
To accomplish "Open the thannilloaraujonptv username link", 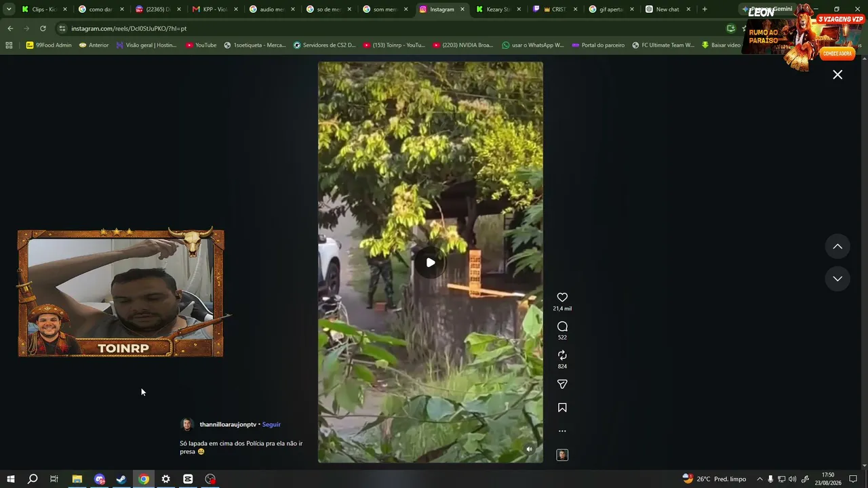I will tap(228, 424).
